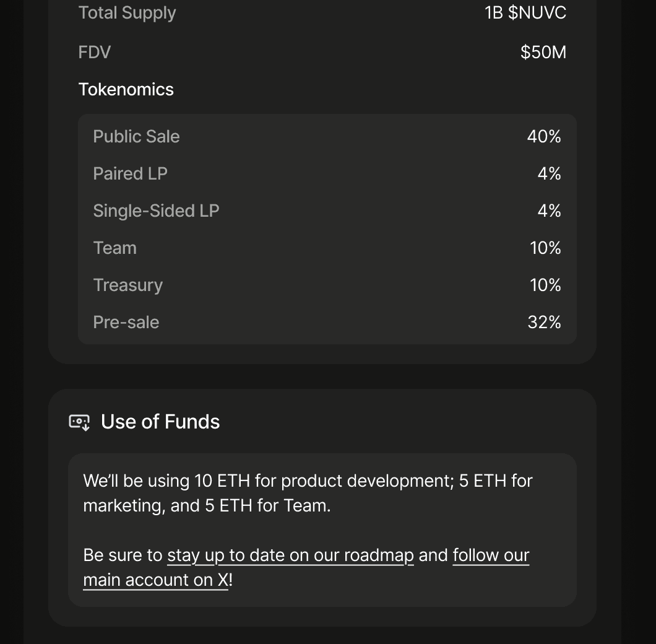Click the Team 10% value

pos(545,248)
